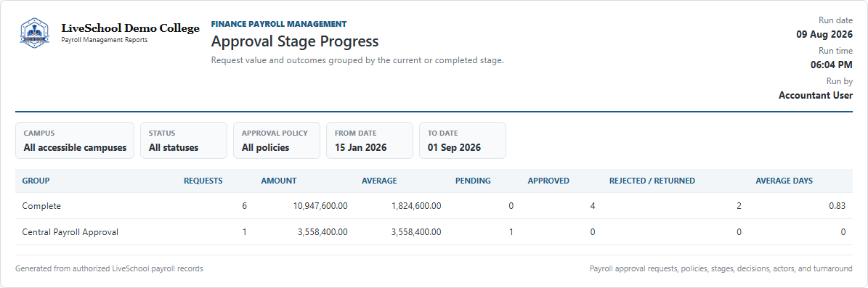The width and height of the screenshot is (868, 288).
Task: Click the report description about request value
Action: click(x=357, y=60)
